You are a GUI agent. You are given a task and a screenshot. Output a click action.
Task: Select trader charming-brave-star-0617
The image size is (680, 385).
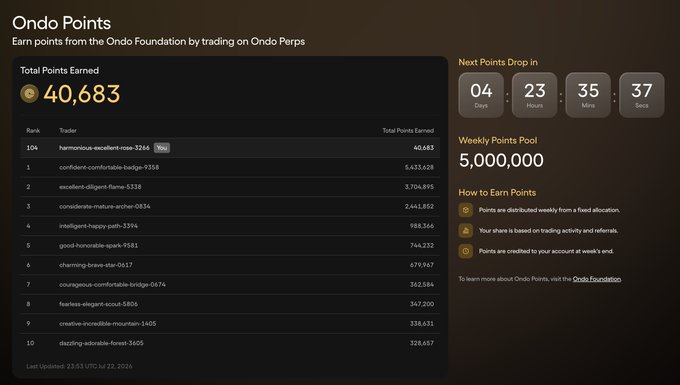(96, 265)
